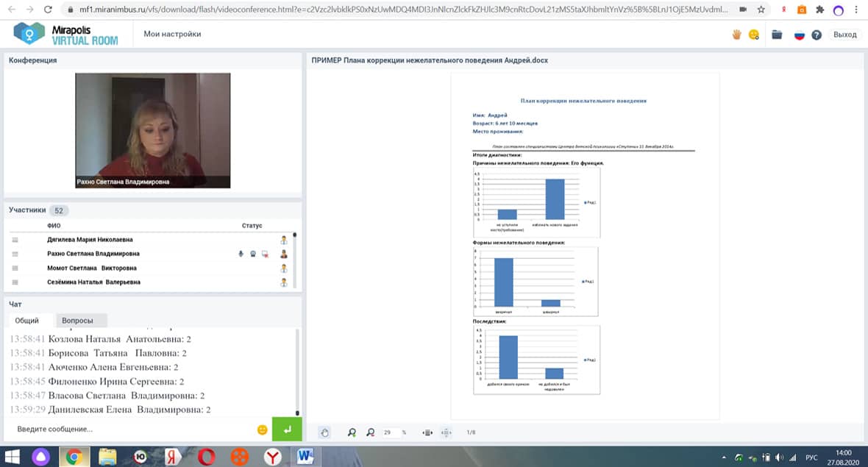Click the 1/8 page indicator
The width and height of the screenshot is (868, 467).
(x=471, y=432)
